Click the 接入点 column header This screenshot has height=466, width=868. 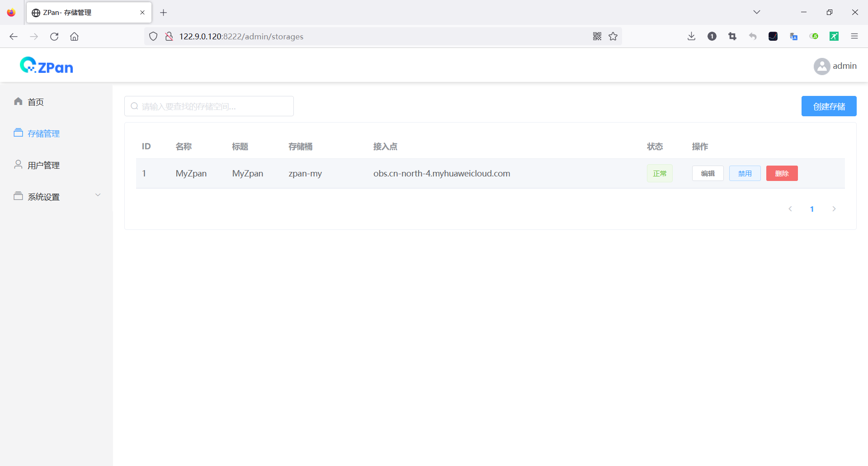pos(385,146)
